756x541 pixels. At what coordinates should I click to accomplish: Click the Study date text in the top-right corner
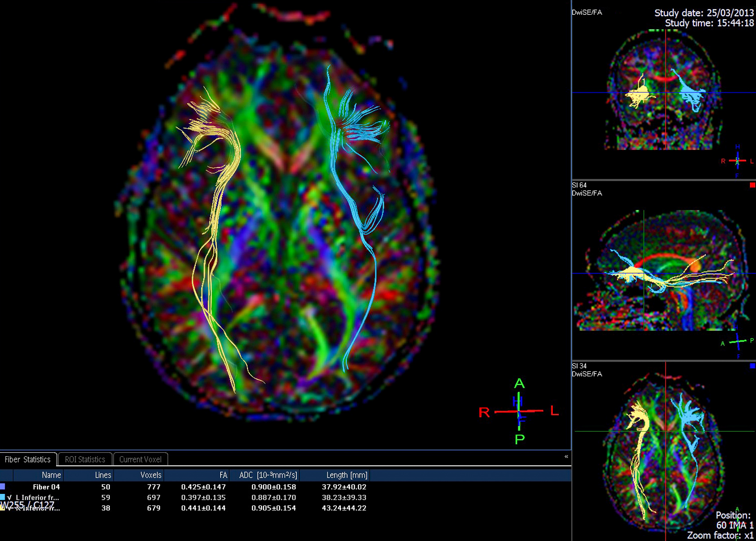[x=704, y=13]
